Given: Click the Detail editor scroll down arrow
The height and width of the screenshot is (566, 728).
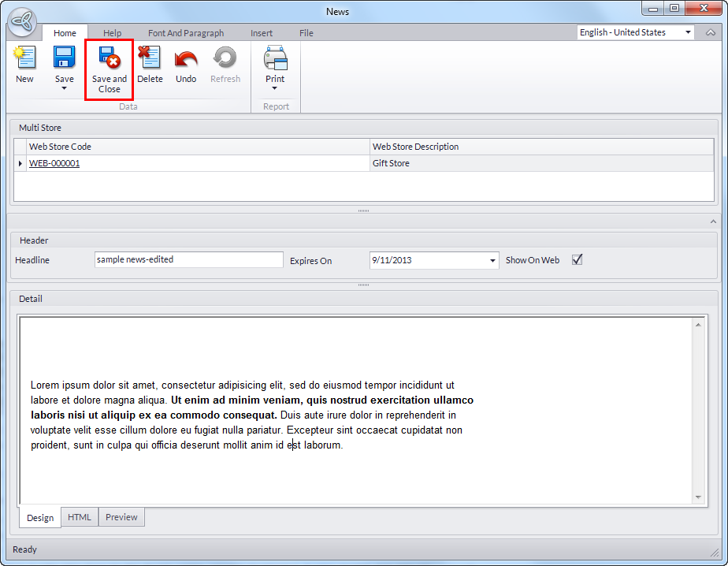Looking at the screenshot, I should [698, 497].
